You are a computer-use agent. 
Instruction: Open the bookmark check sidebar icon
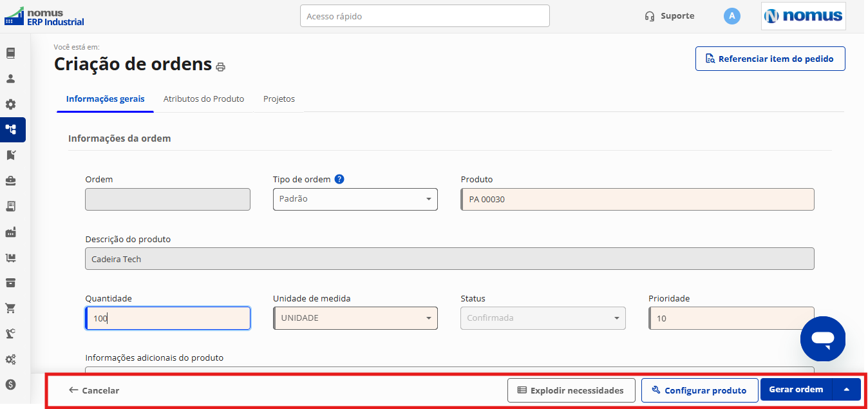click(x=10, y=155)
